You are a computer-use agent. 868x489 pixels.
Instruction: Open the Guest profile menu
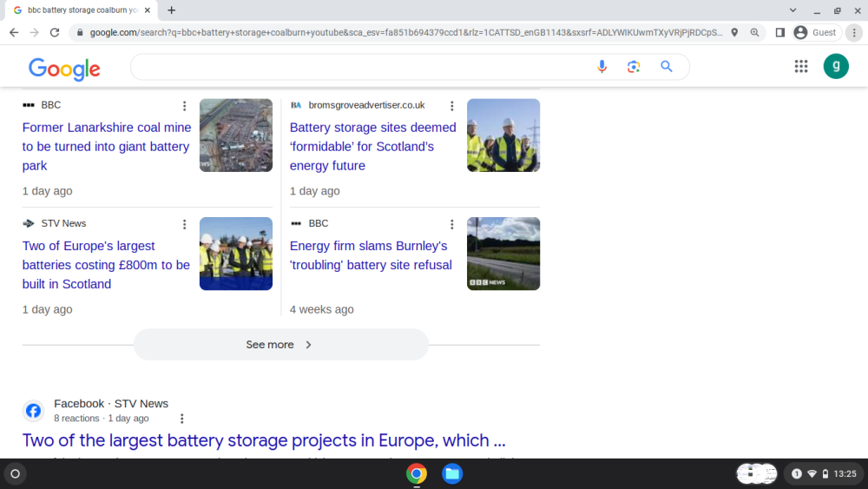click(x=816, y=33)
